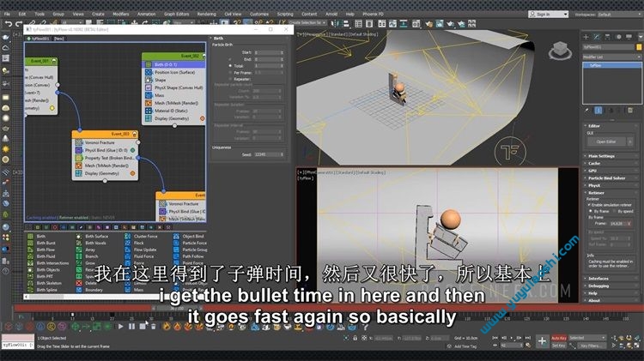Open the Modifier List dropdown

pyautogui.click(x=610, y=57)
